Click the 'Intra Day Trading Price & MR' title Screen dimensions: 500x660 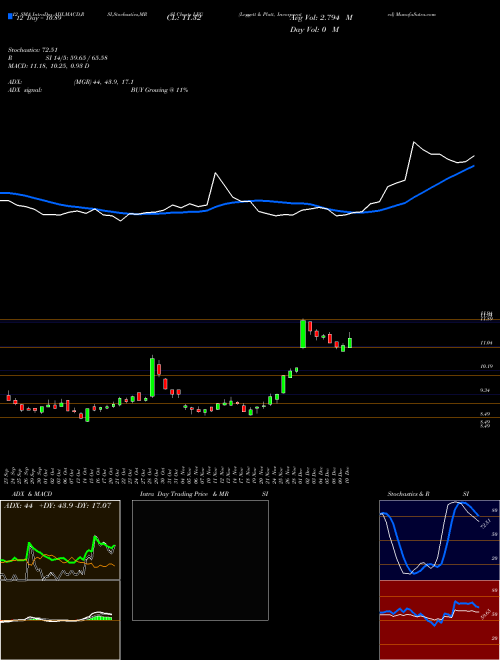click(185, 493)
